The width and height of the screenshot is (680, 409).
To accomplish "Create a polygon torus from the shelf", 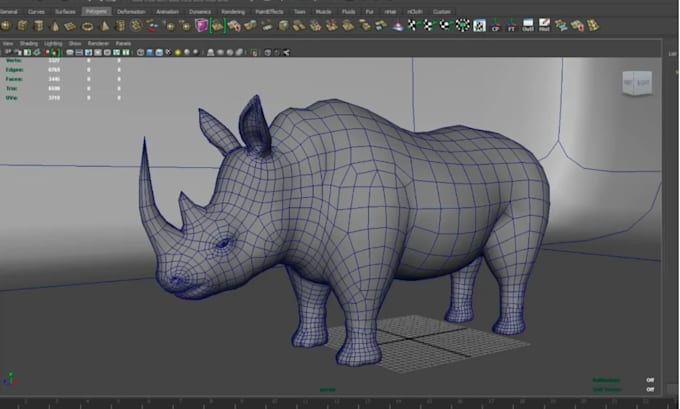I will coord(87,26).
